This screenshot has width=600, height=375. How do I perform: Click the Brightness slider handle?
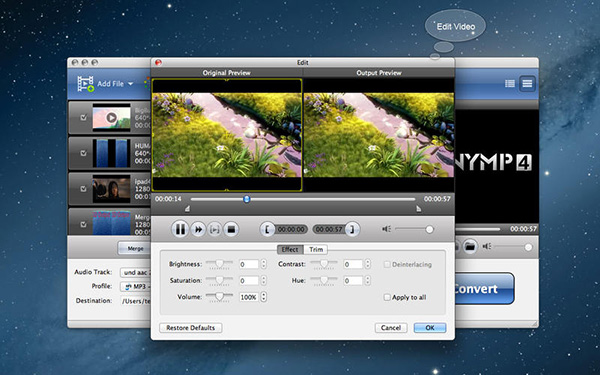click(219, 264)
